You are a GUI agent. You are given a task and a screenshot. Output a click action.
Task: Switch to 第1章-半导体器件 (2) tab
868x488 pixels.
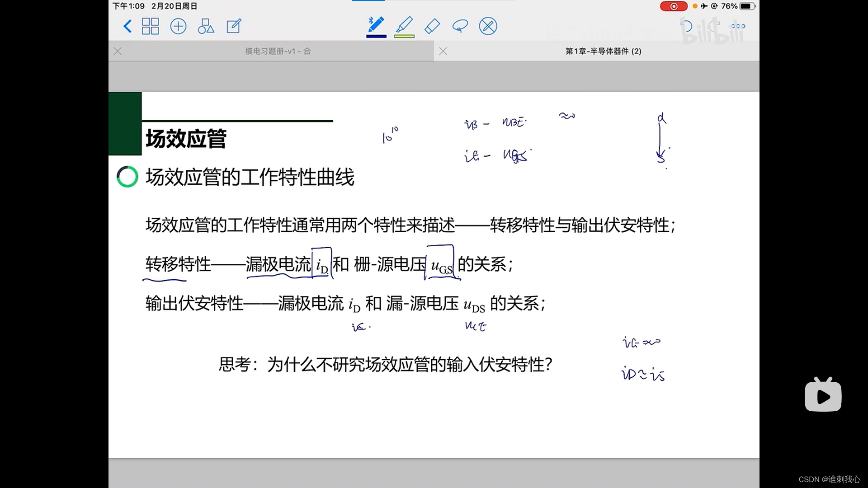pyautogui.click(x=603, y=51)
